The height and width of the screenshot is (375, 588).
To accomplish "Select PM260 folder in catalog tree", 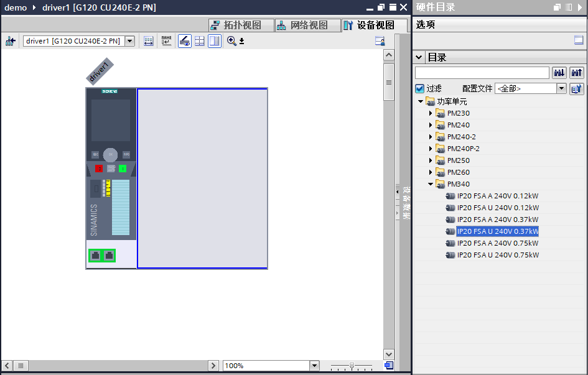I will click(458, 172).
